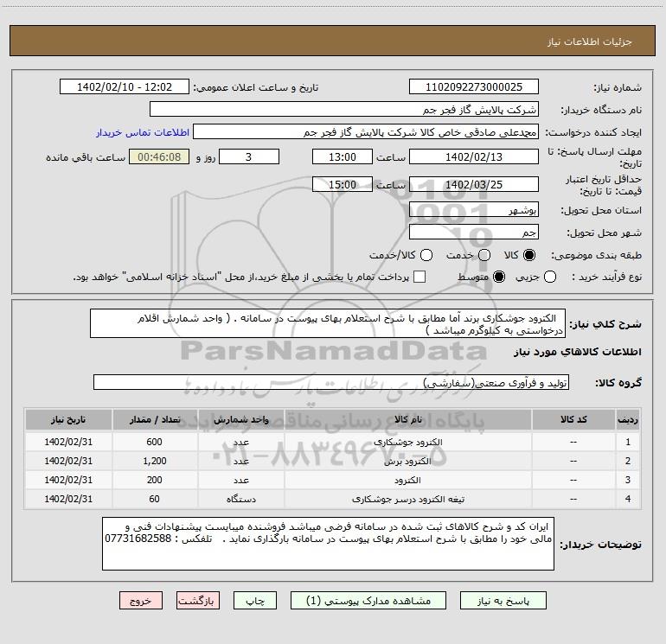Click the delivery province field بوشهر
This screenshot has width=666, height=644.
tap(474, 209)
